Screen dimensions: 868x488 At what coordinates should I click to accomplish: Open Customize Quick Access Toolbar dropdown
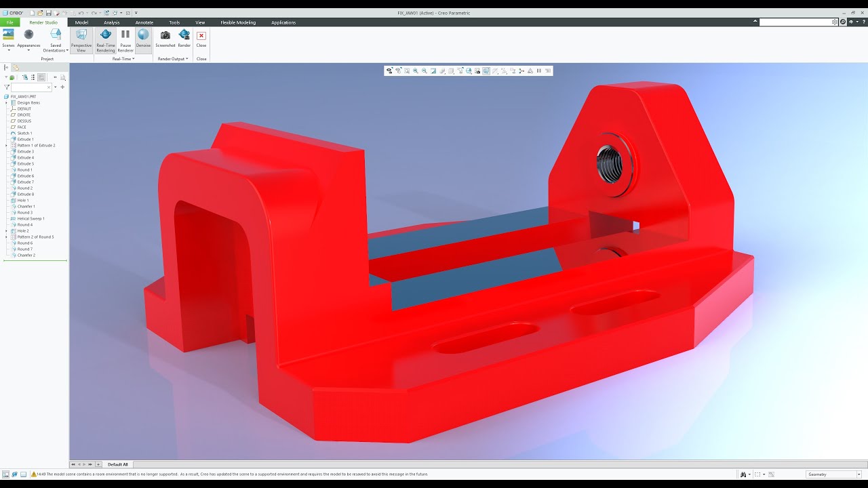point(136,13)
